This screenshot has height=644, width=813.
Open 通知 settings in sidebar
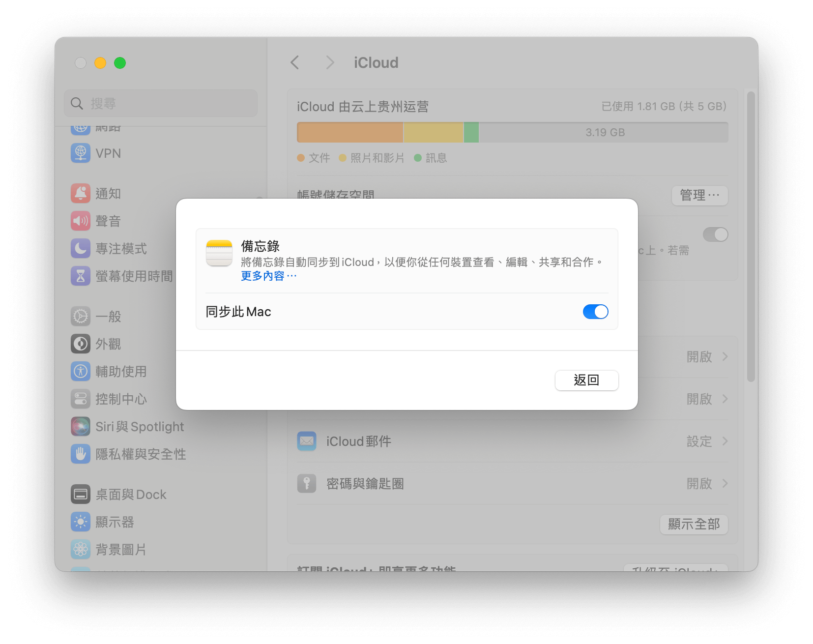[108, 193]
